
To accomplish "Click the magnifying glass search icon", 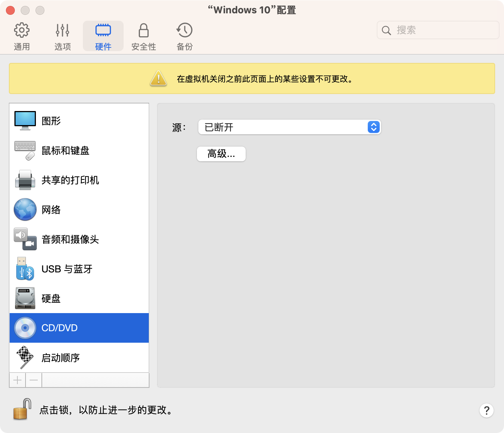I will (386, 30).
